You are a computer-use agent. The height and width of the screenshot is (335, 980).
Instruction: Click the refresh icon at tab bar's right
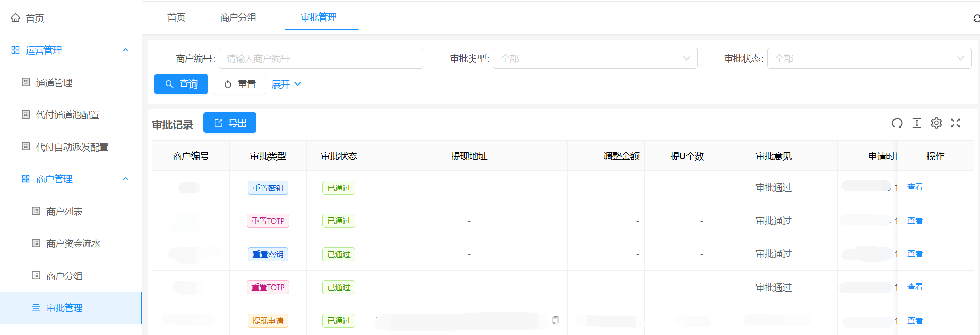point(976,19)
